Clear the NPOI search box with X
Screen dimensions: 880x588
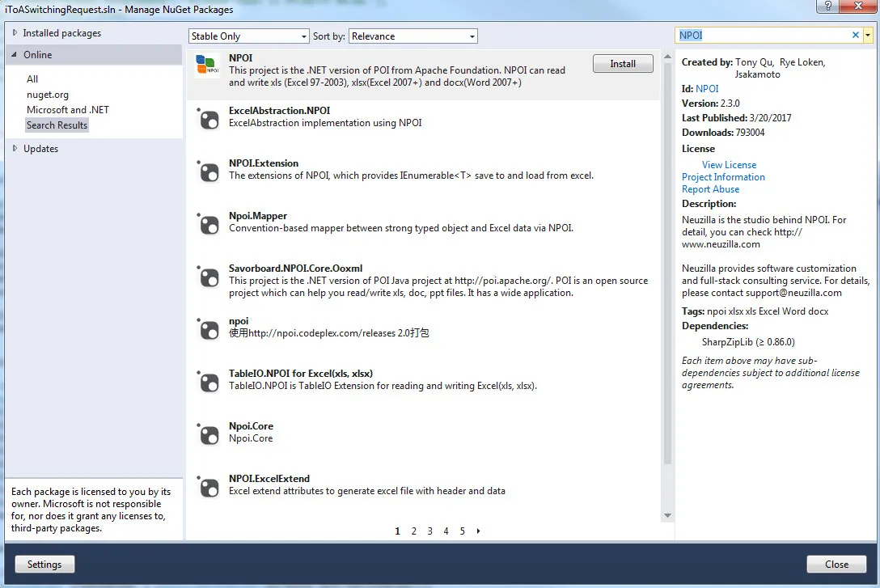point(855,35)
